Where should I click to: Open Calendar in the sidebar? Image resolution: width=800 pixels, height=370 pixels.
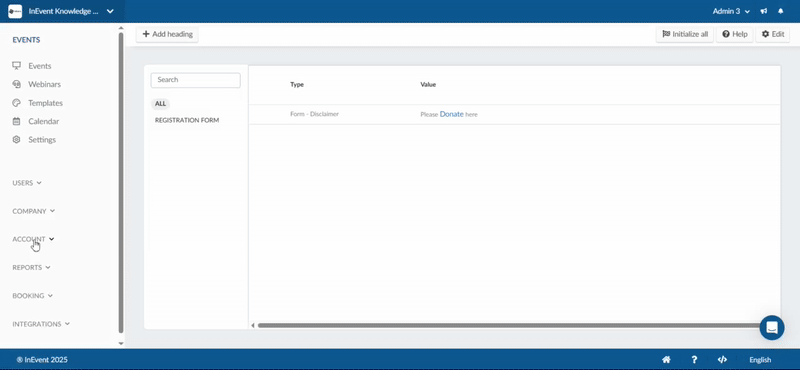point(43,121)
